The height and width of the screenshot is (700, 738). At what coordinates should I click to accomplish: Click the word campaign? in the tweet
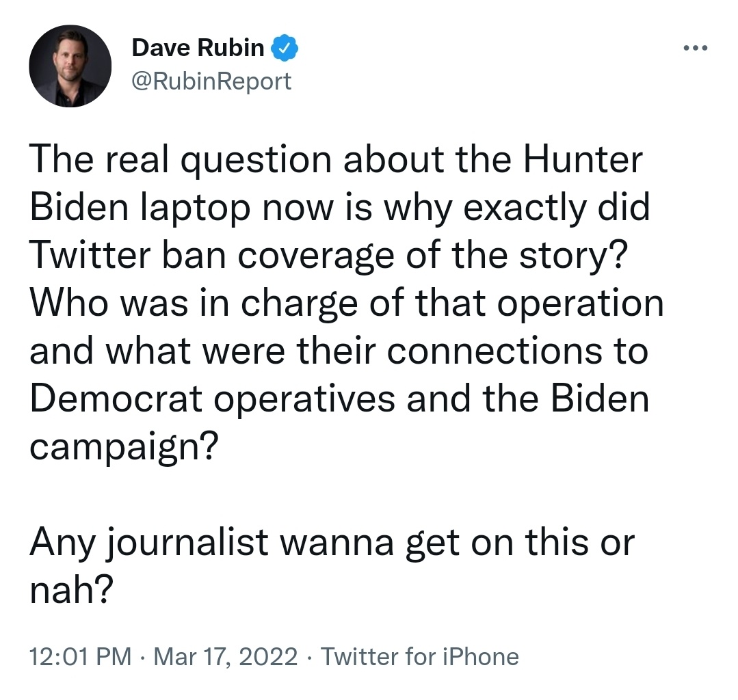coord(124,447)
